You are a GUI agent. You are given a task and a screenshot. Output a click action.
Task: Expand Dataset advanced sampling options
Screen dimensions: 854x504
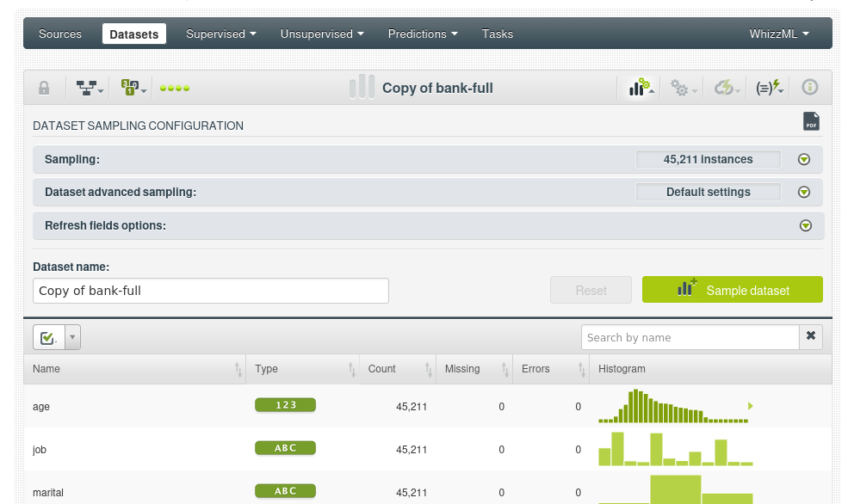804,192
